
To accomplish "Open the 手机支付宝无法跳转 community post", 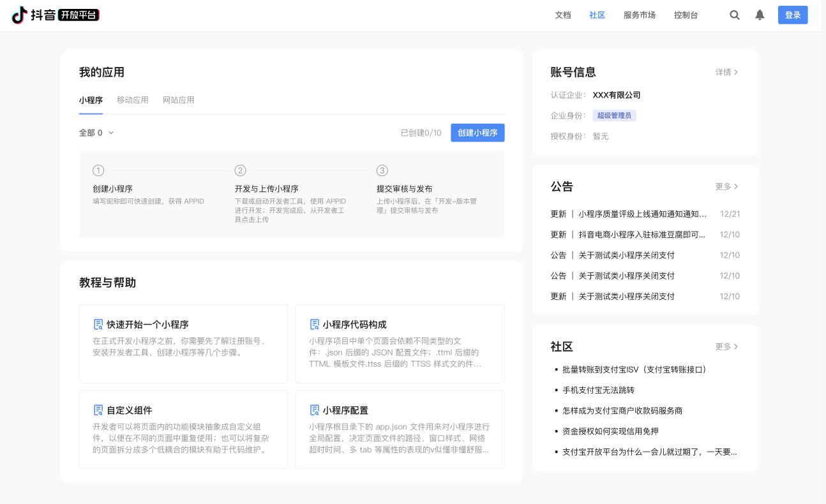I will click(598, 390).
